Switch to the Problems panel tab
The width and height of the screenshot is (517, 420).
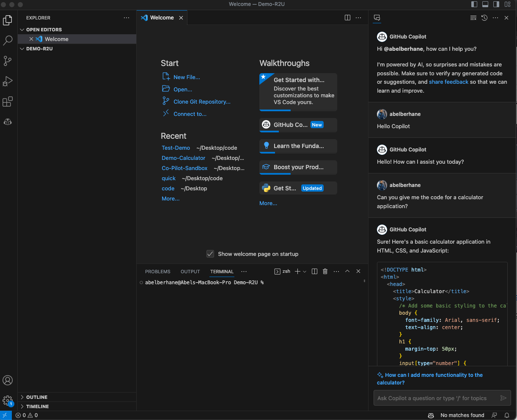(x=158, y=272)
